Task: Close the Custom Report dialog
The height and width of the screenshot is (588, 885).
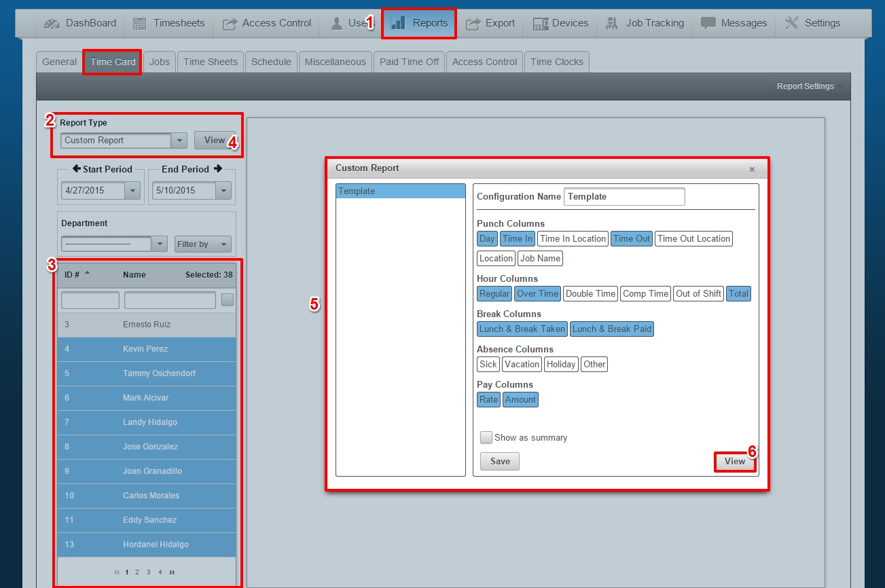Action: (x=752, y=169)
